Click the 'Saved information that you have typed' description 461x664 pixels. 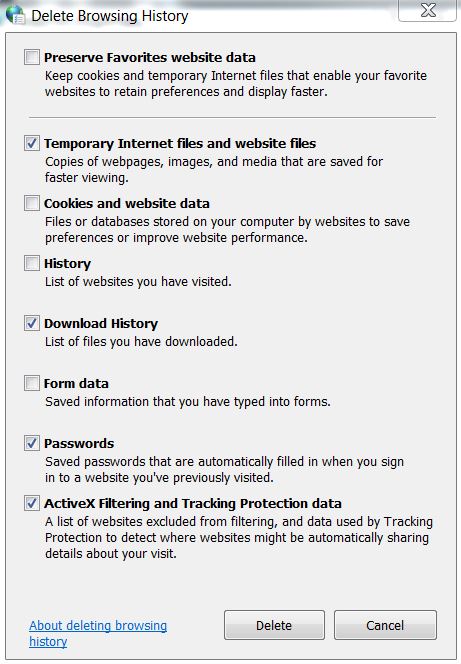[x=188, y=401]
